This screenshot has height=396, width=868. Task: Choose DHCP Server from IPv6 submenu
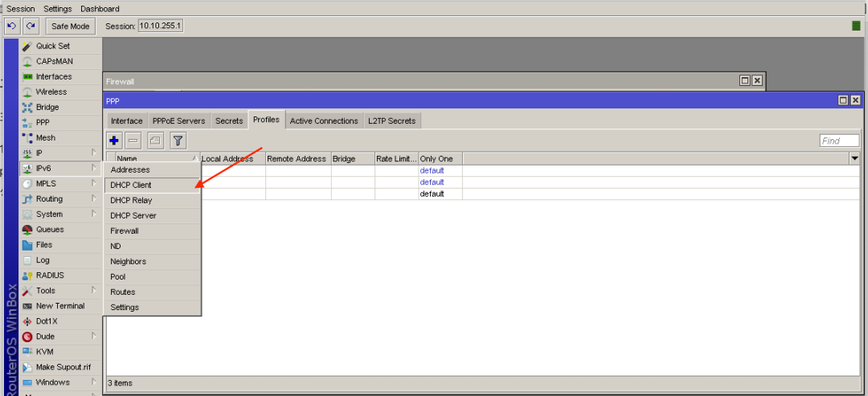coord(152,216)
